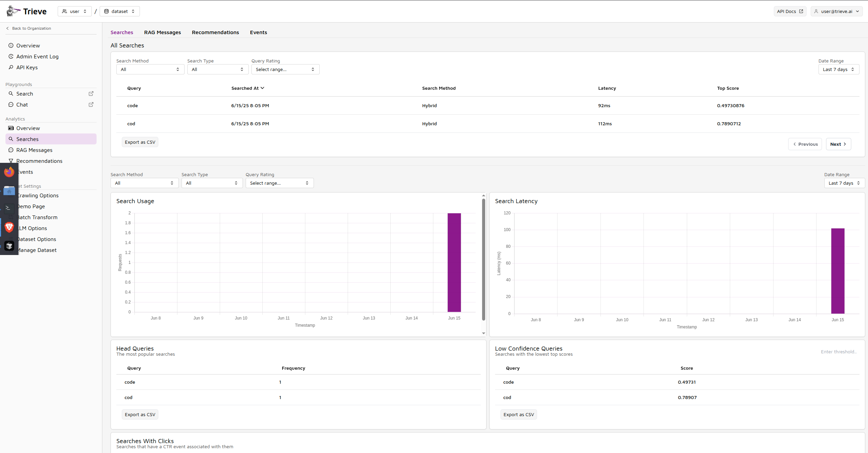Click the Admin Event Log clock icon
This screenshot has height=453, width=868.
[11, 56]
